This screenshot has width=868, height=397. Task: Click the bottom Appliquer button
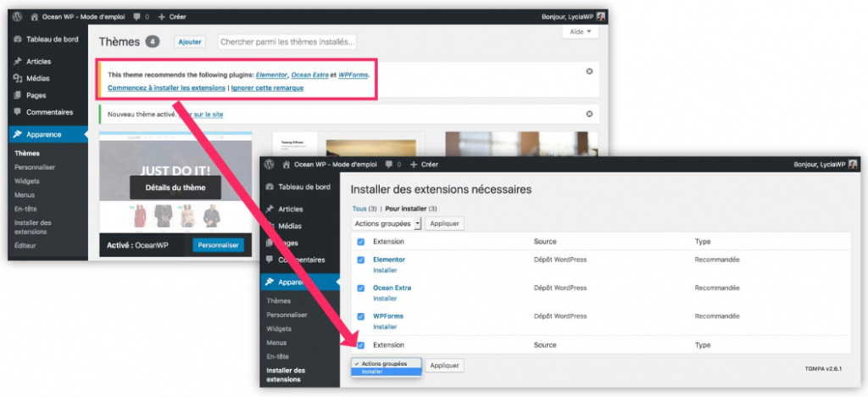(x=444, y=366)
